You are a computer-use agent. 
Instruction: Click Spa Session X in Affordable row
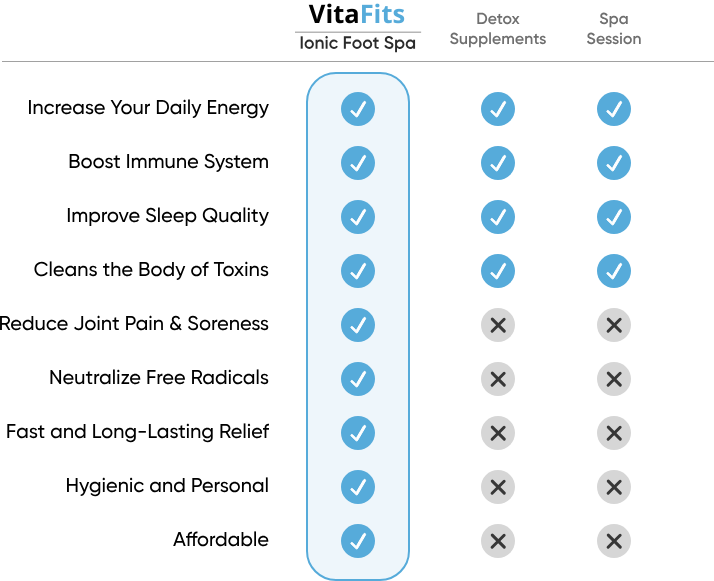point(614,541)
